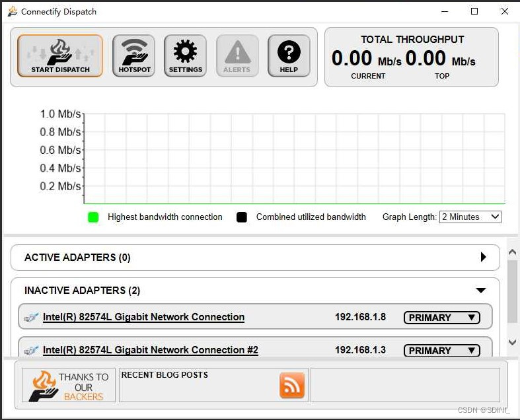
Task: Click the green Highest bandwidth connection swatch
Action: [93, 217]
